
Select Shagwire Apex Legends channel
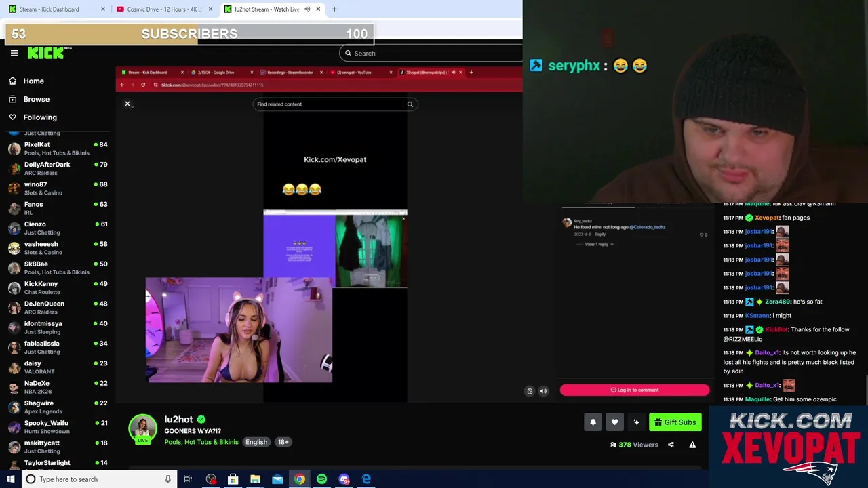coord(58,407)
